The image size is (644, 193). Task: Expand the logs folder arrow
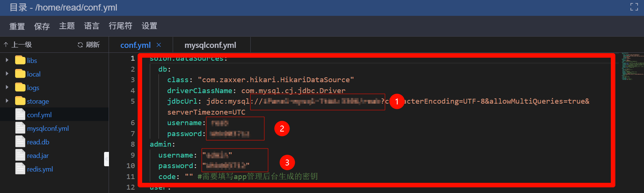point(7,87)
